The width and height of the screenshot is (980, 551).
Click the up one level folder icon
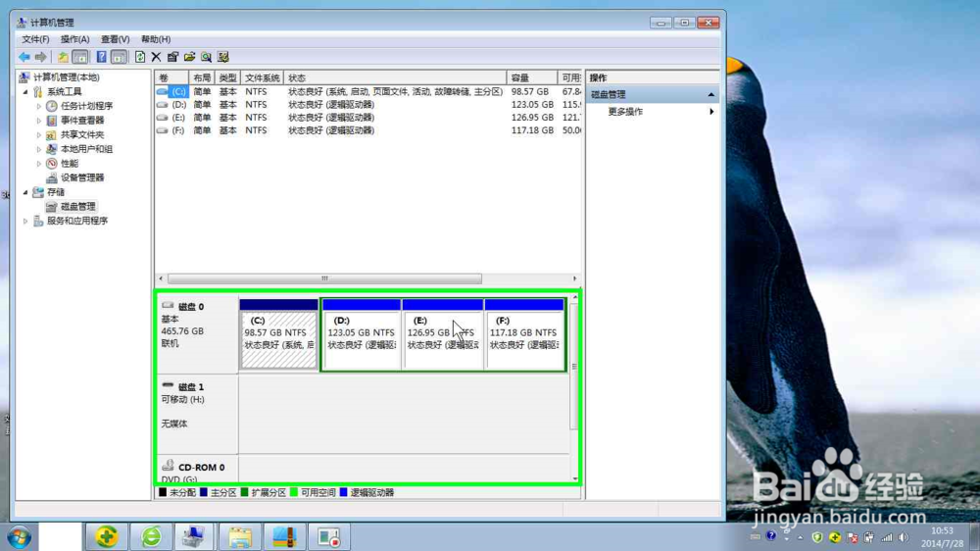pyautogui.click(x=63, y=57)
